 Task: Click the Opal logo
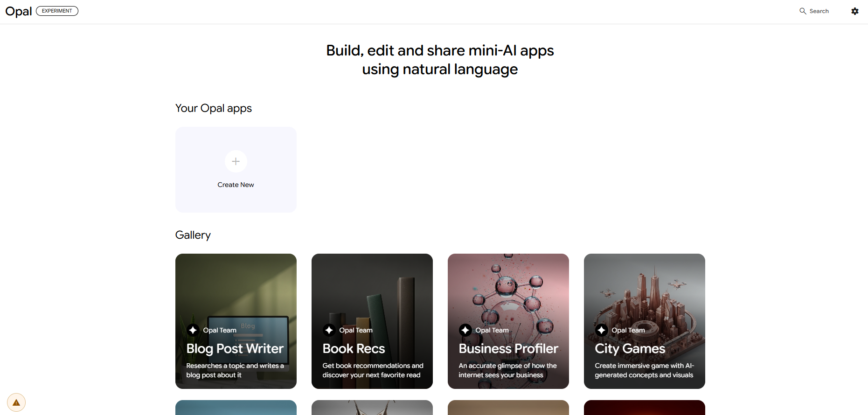tap(19, 11)
